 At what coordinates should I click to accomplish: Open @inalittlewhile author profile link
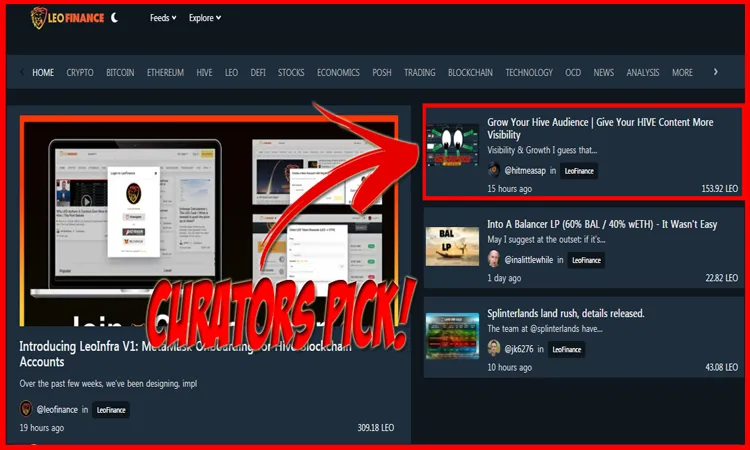click(529, 260)
